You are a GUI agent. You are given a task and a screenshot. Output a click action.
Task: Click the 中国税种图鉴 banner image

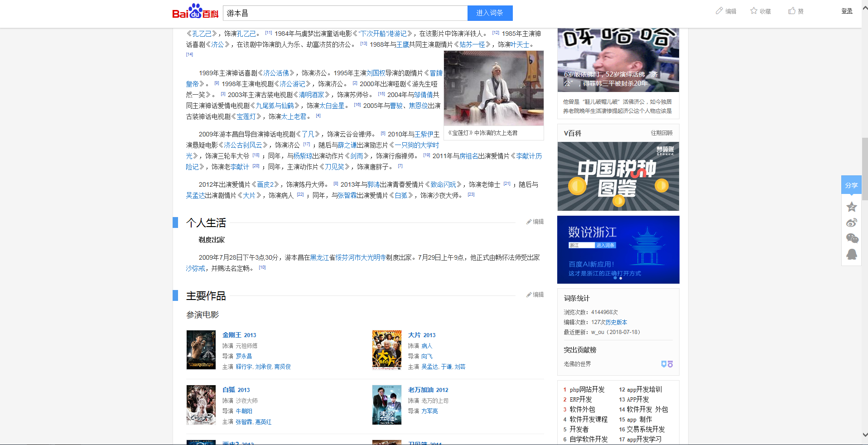click(618, 176)
